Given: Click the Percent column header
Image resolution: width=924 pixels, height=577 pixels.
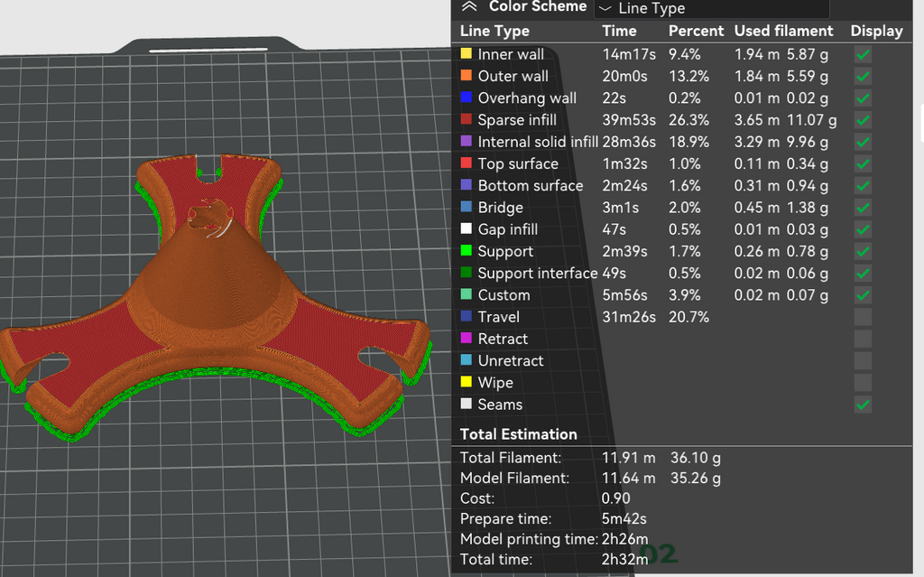Looking at the screenshot, I should [x=696, y=31].
